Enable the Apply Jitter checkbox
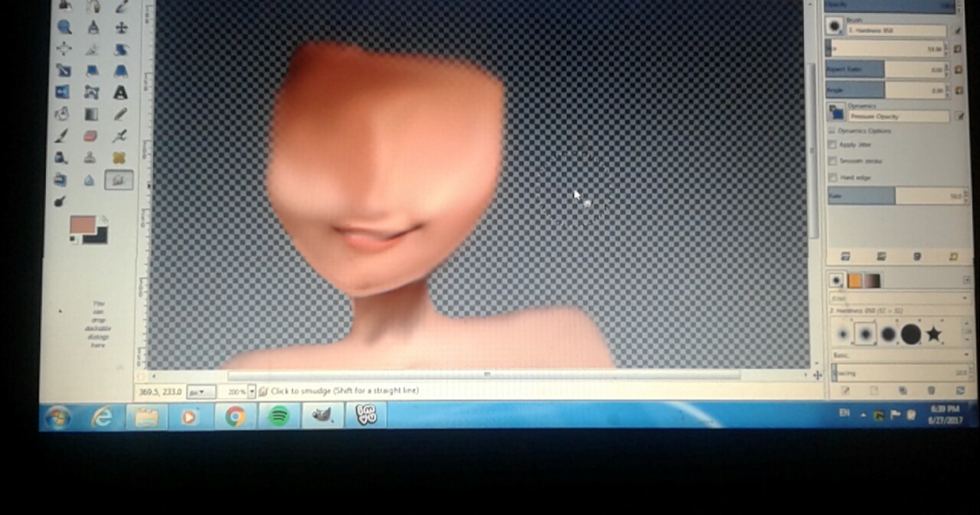Screen dimensions: 980x515 click(832, 145)
